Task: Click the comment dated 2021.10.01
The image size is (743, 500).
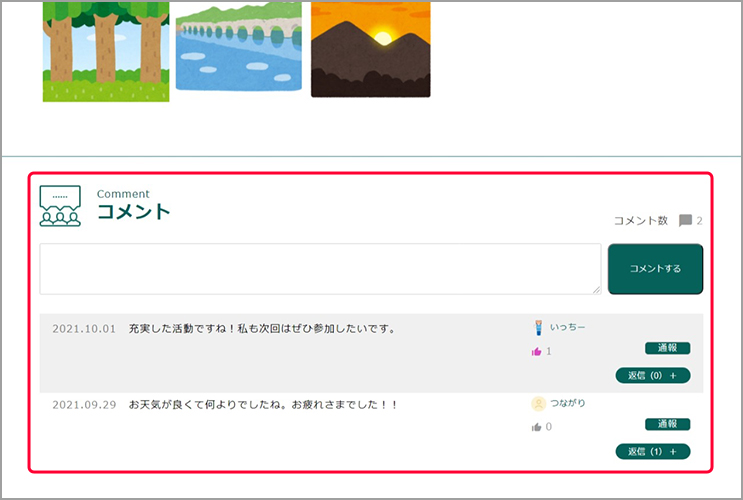Action: [84, 329]
